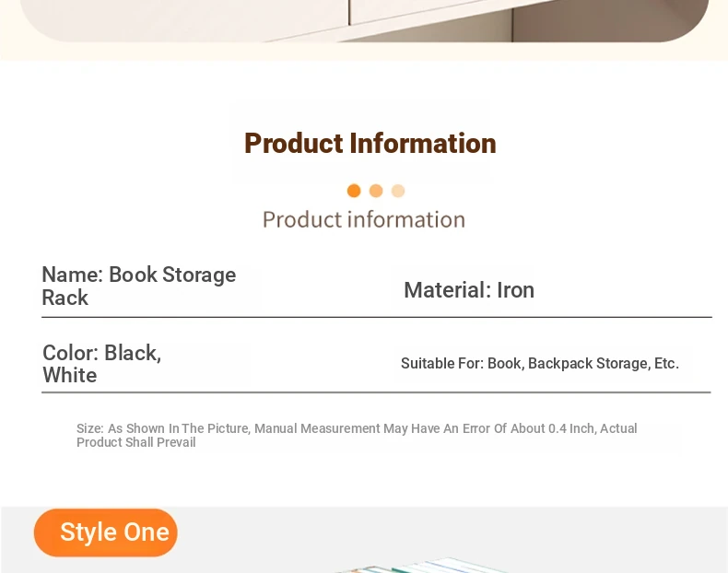Click the divider line under Name row
The height and width of the screenshot is (573, 728).
pos(377,317)
